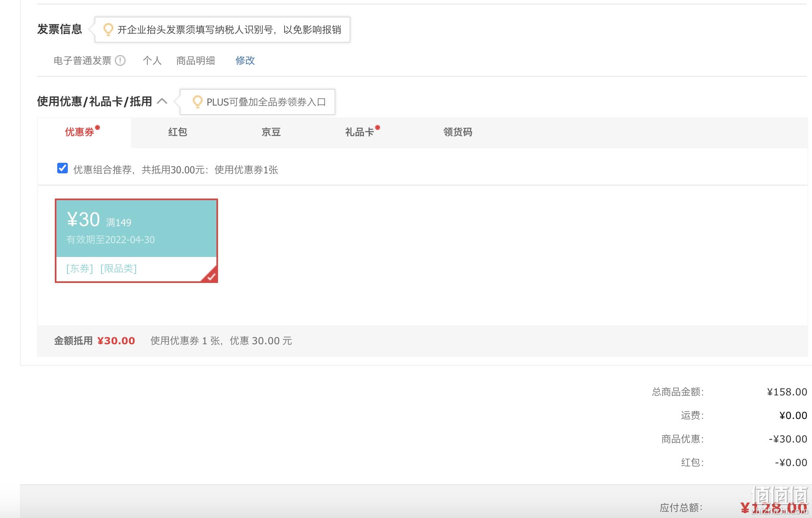Select the ¥30 满149 coupon card

click(136, 241)
